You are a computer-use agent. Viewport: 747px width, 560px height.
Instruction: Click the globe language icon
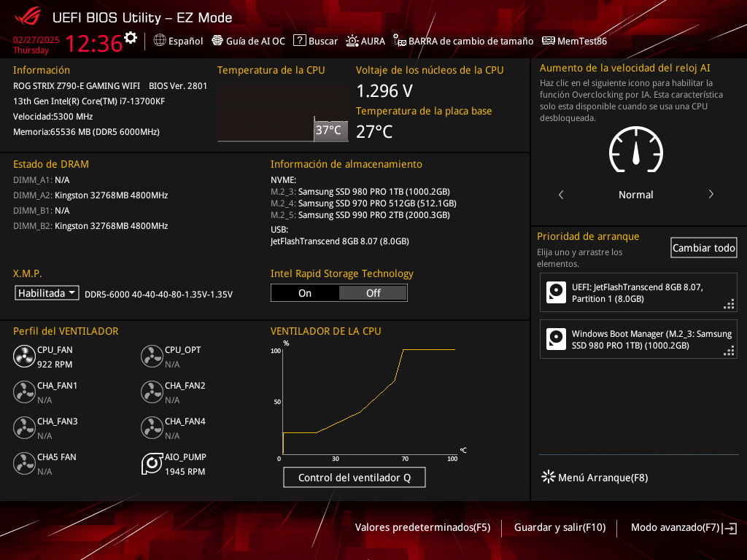click(160, 41)
